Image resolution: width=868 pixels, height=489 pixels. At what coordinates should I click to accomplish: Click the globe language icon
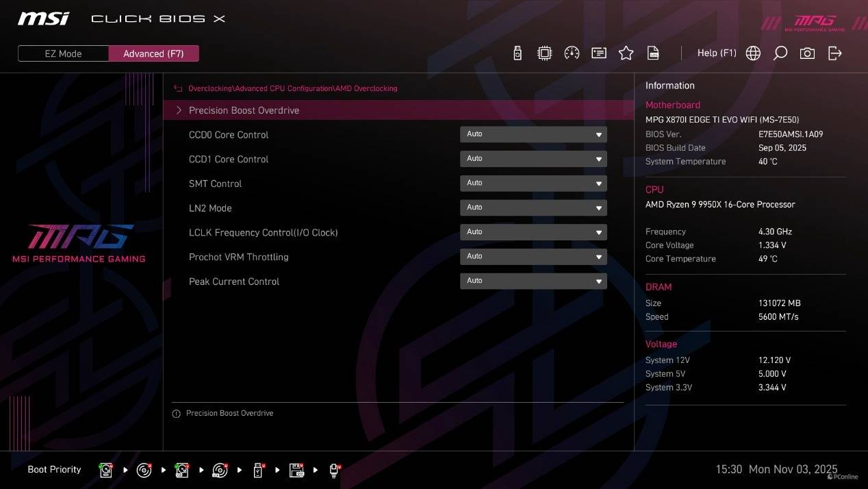pos(753,53)
